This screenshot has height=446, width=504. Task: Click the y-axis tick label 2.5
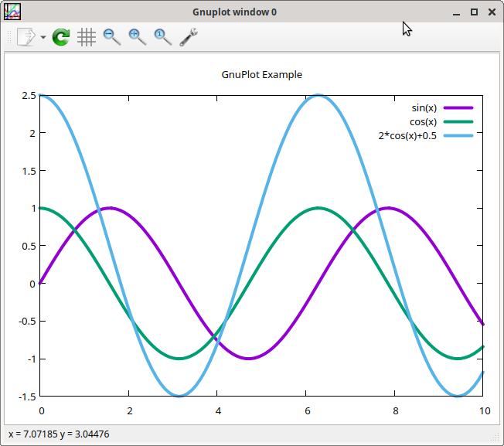tap(29, 95)
